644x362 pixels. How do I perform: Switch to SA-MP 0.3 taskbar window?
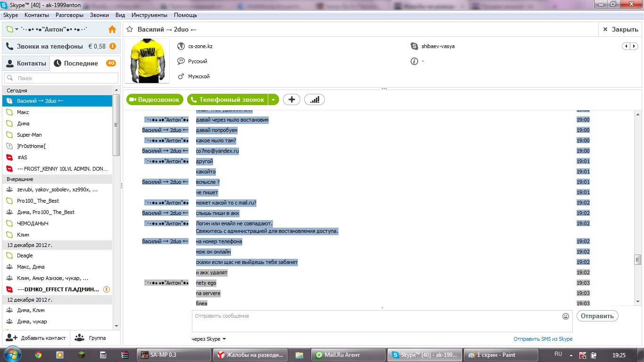[x=173, y=355]
